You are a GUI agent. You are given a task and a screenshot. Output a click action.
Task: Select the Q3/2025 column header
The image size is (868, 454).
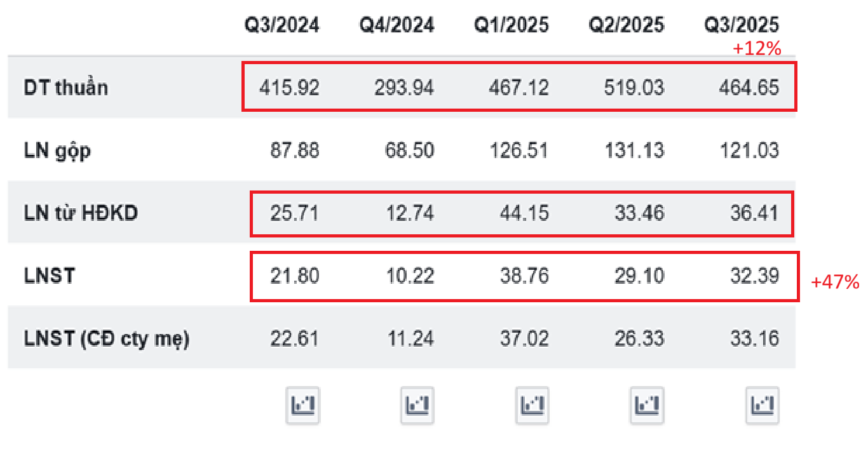click(x=741, y=25)
